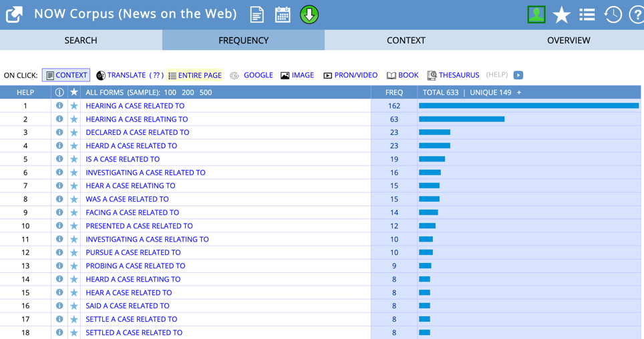644x339 pixels.
Task: Open info for INVESTIGATING A CASE RELATED TO
Action: pos(59,172)
